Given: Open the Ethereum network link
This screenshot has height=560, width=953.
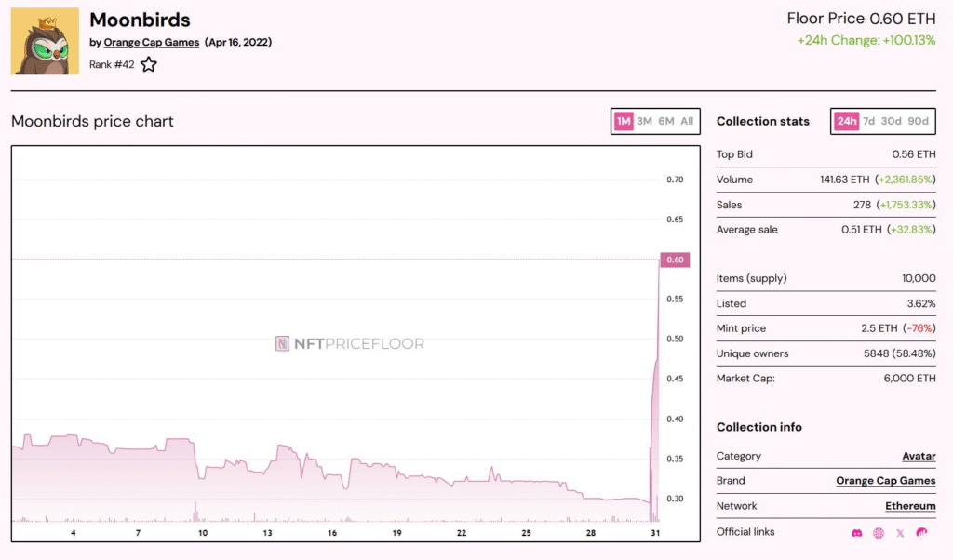Looking at the screenshot, I should 910,507.
